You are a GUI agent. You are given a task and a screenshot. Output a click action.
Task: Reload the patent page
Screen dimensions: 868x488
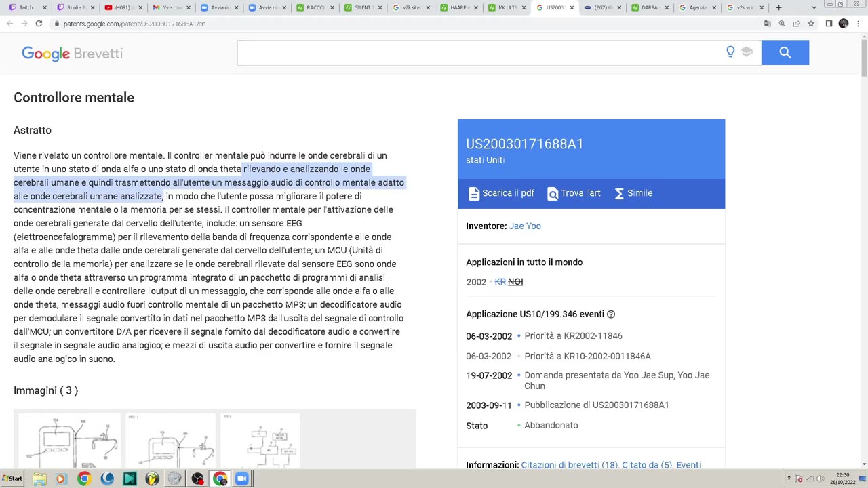click(39, 24)
